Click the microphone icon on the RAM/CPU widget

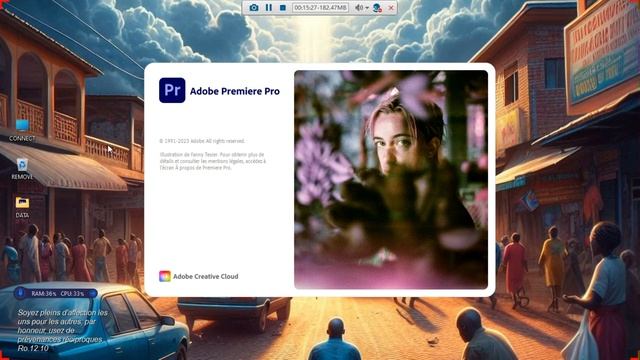coord(20,293)
